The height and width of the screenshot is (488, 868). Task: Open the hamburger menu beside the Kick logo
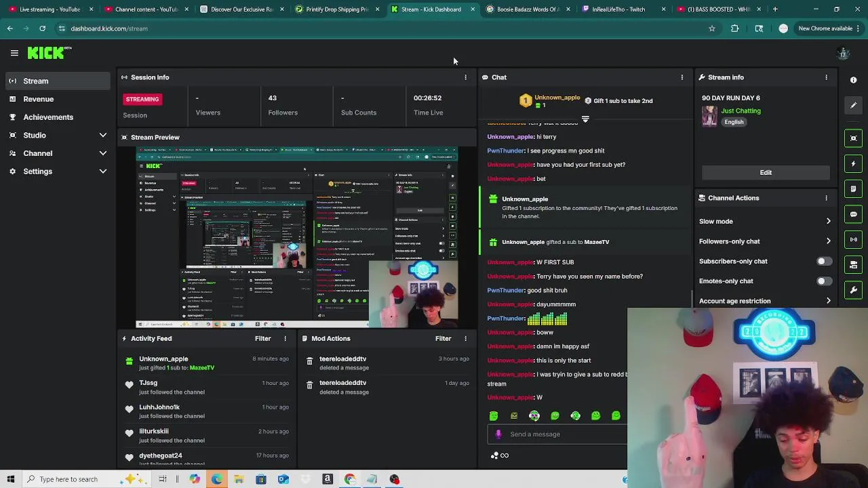[14, 53]
